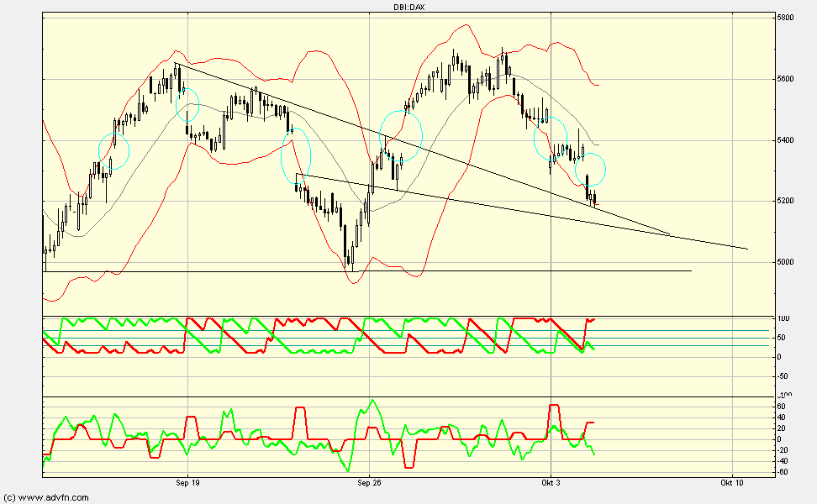The height and width of the screenshot is (504, 817).
Task: Select the Okt 10 date label
Action: click(x=732, y=483)
